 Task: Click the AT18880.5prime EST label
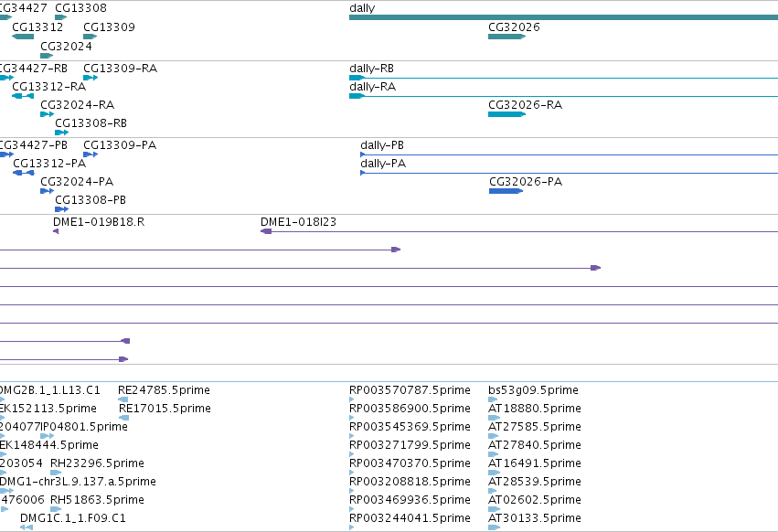click(x=535, y=409)
